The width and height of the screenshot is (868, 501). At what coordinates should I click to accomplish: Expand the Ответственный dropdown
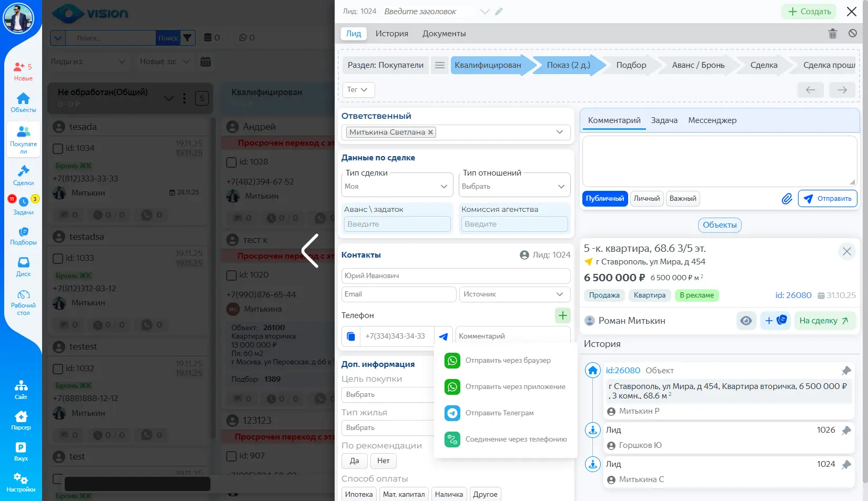click(559, 132)
